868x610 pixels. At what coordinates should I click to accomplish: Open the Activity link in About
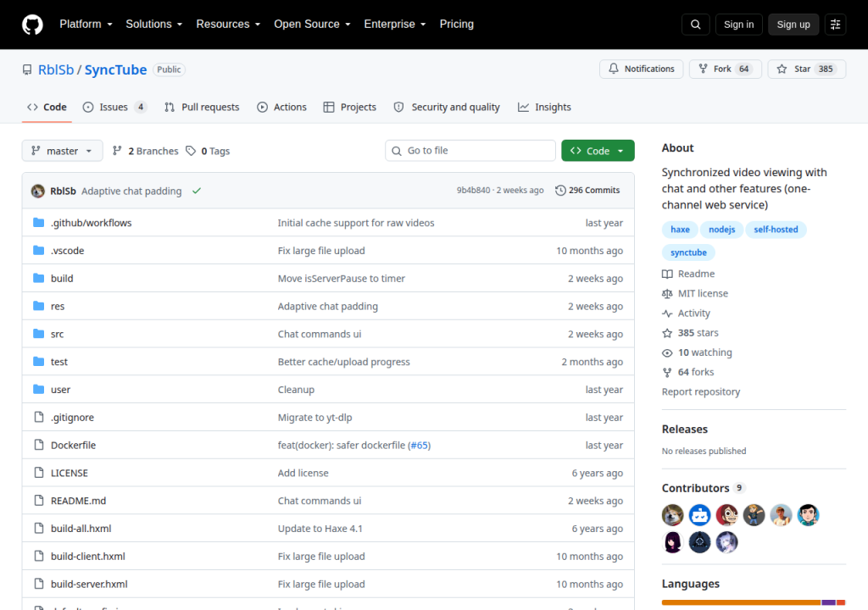(687, 313)
